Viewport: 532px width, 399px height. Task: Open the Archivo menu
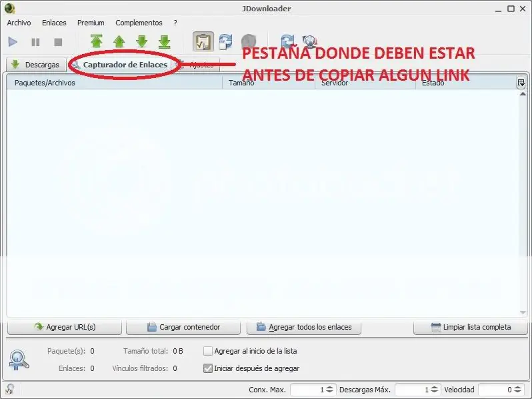19,23
